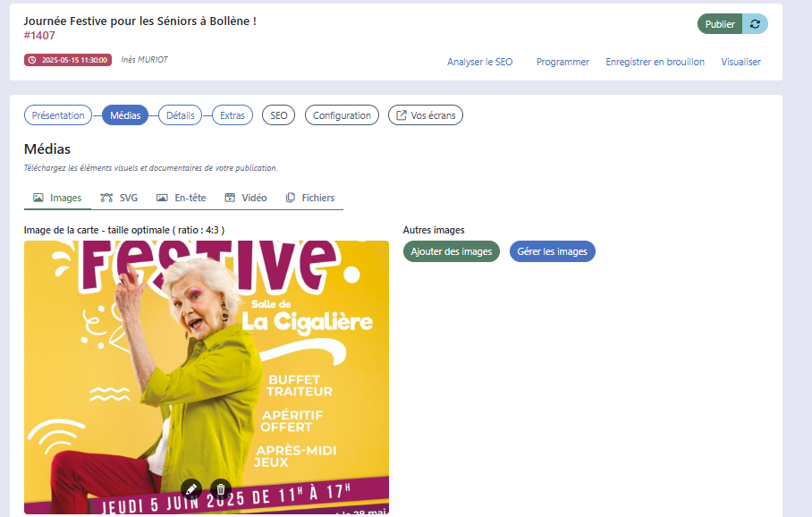Viewport: 812px width, 517px height.
Task: Open the Présentation step
Action: pyautogui.click(x=58, y=115)
